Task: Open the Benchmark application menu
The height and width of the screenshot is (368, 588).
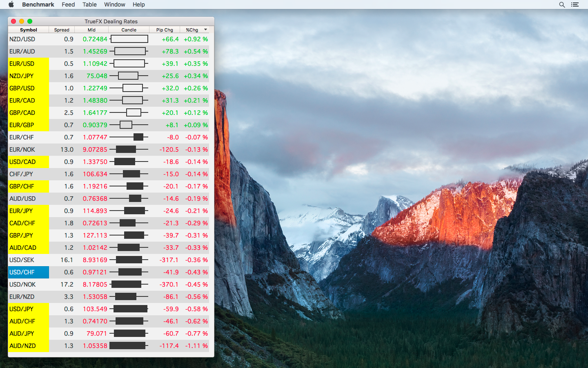Action: coord(38,4)
